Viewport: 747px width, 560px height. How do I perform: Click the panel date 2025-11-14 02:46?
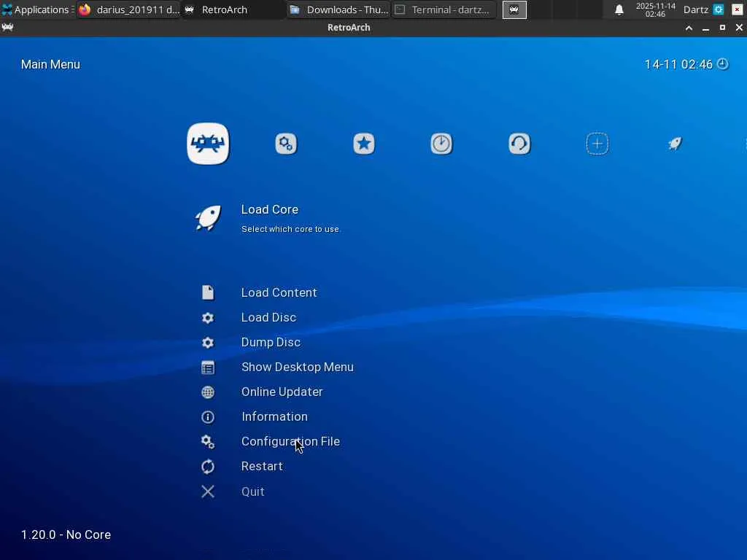click(656, 9)
